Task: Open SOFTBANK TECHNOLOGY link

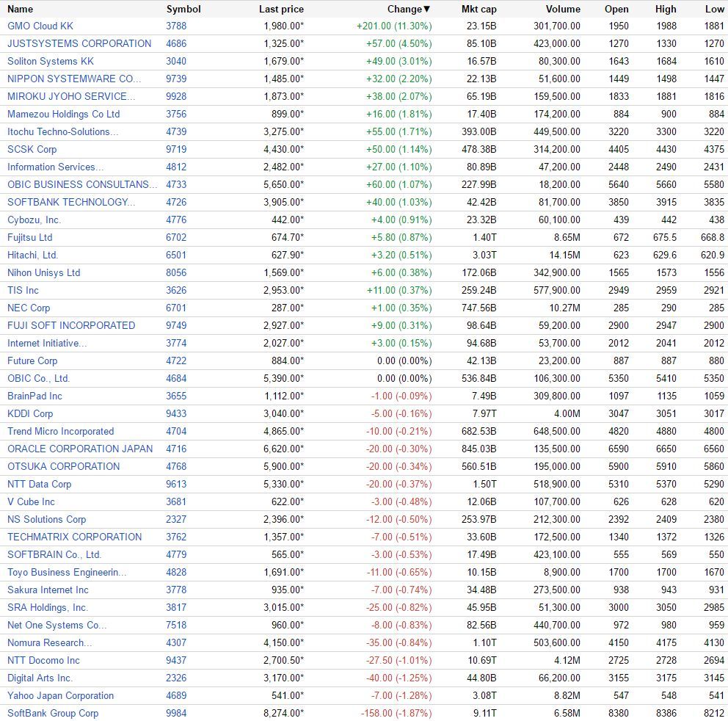Action: coord(71,203)
